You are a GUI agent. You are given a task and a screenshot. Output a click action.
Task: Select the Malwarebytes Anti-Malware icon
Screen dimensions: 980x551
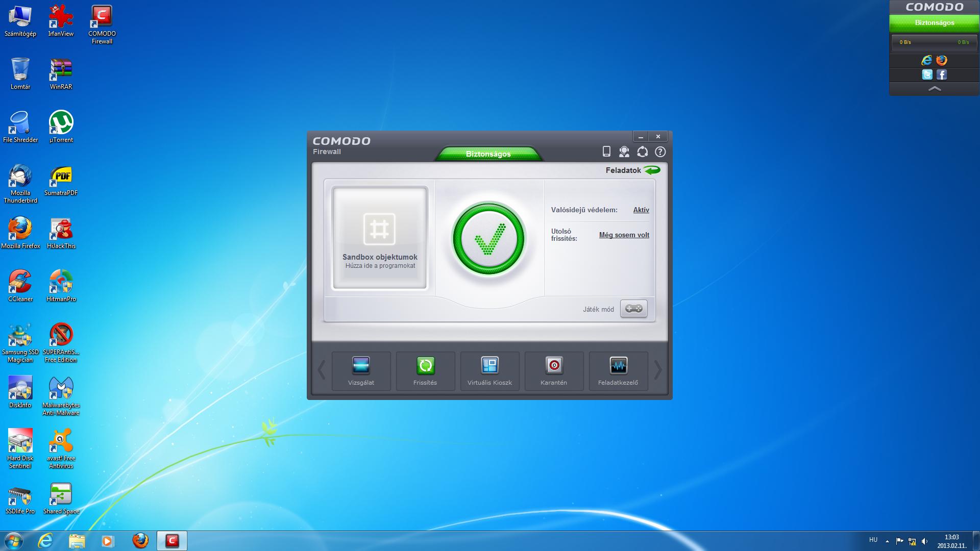(61, 396)
